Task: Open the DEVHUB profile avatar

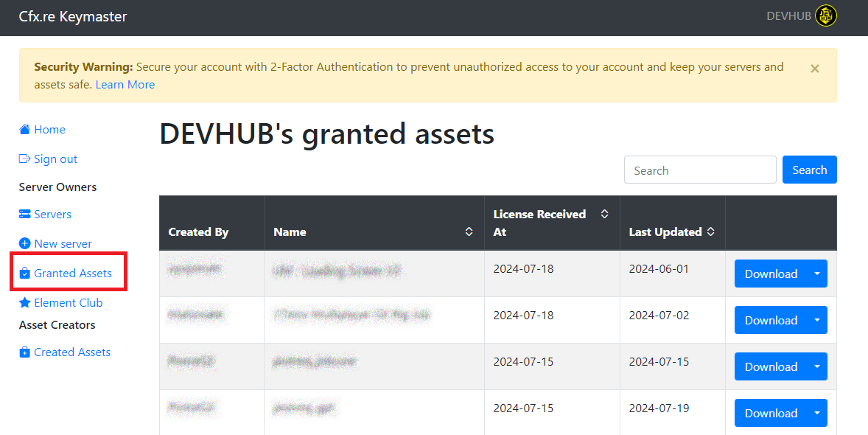Action: click(826, 16)
